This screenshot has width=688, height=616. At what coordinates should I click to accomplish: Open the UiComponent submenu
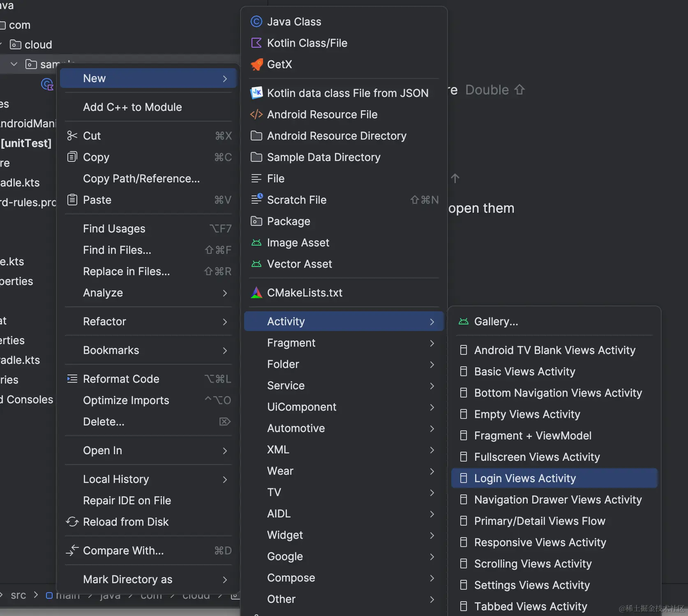pyautogui.click(x=344, y=407)
